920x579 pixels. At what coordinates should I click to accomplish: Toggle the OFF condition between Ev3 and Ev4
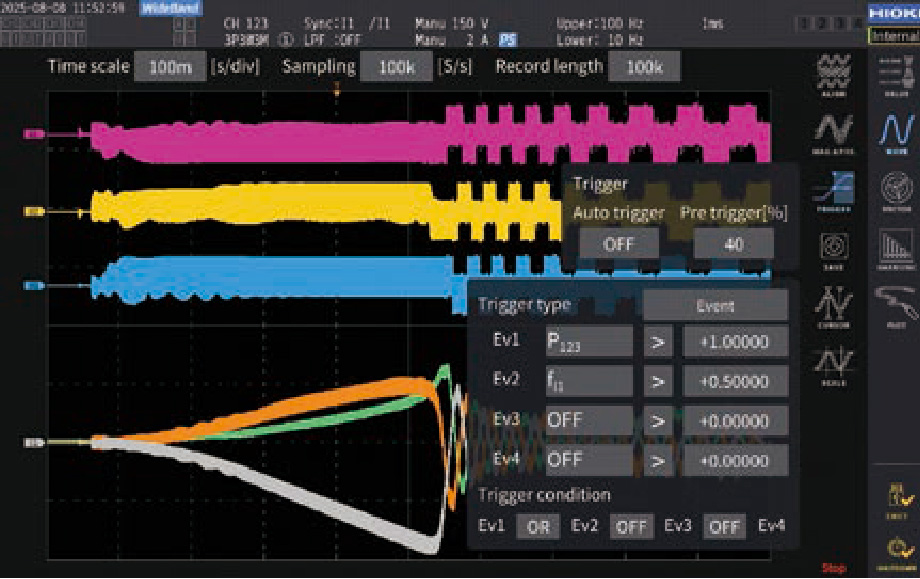pyautogui.click(x=724, y=526)
